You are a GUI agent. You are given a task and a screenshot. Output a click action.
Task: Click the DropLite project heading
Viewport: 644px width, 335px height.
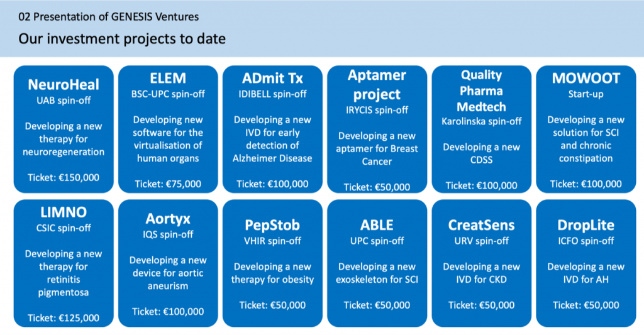(x=586, y=225)
